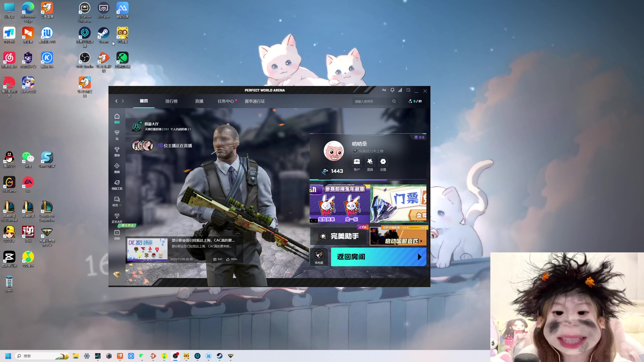
Task: Click the 门票免费送 free ticket tag
Action: [x=127, y=225]
